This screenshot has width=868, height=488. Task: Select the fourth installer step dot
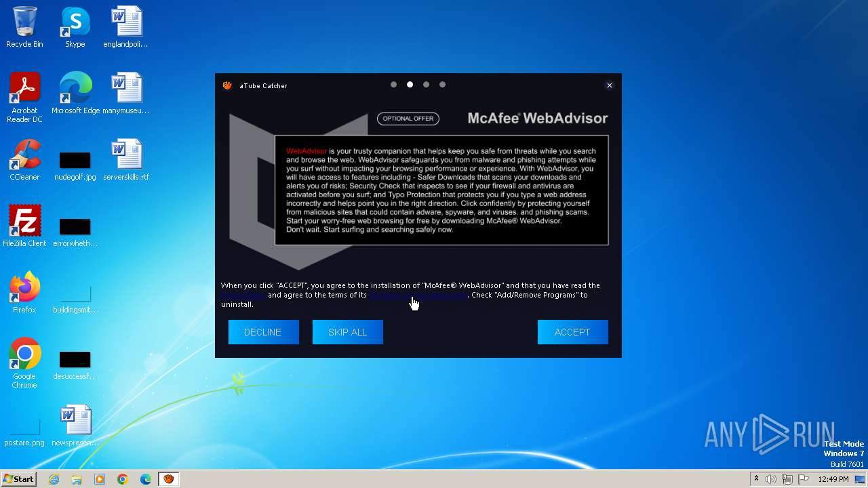click(442, 85)
